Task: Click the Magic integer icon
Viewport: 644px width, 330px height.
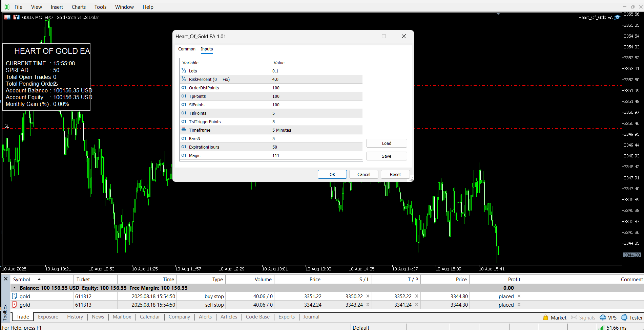Action: (x=184, y=155)
